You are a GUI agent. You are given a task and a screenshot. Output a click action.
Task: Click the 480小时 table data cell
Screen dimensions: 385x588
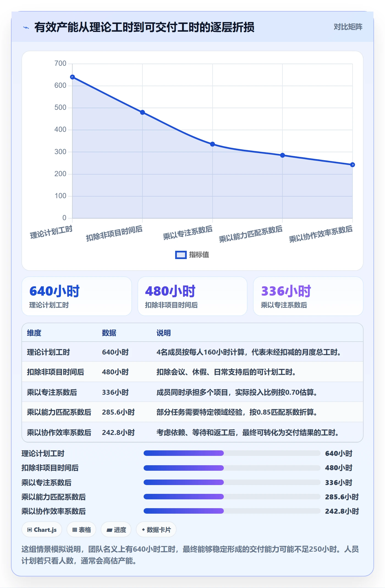115,372
